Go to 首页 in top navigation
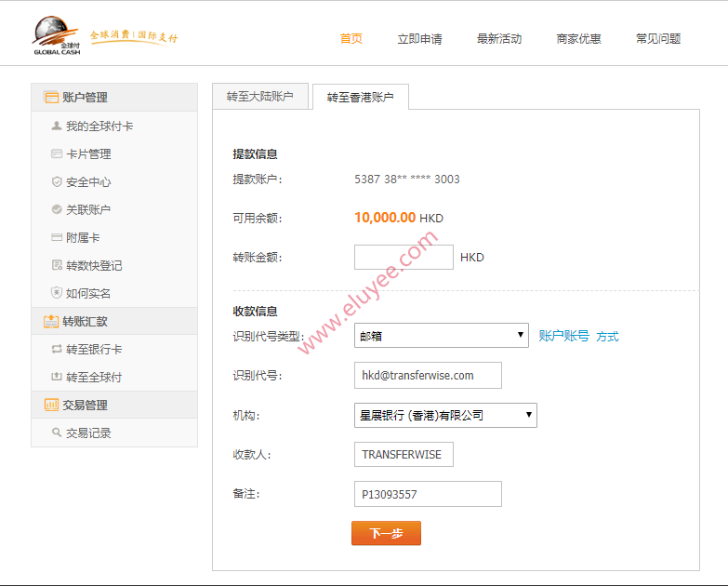Image resolution: width=728 pixels, height=586 pixels. point(351,38)
